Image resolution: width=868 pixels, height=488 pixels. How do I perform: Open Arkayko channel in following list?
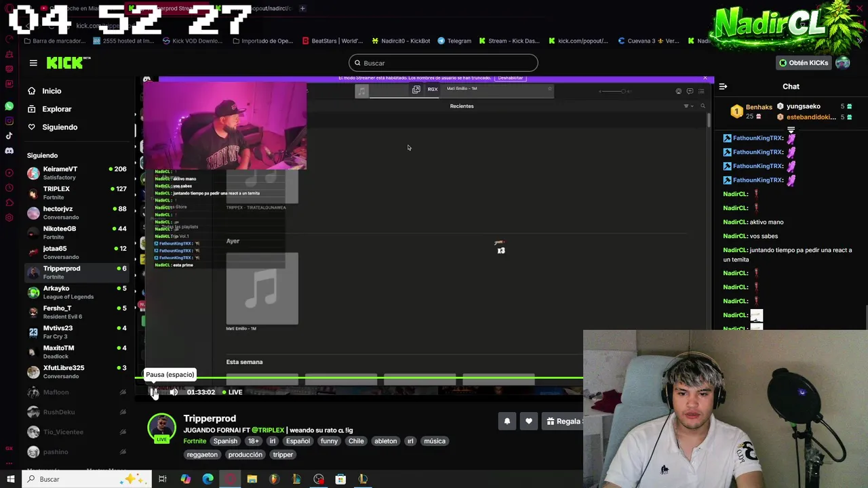click(x=77, y=292)
